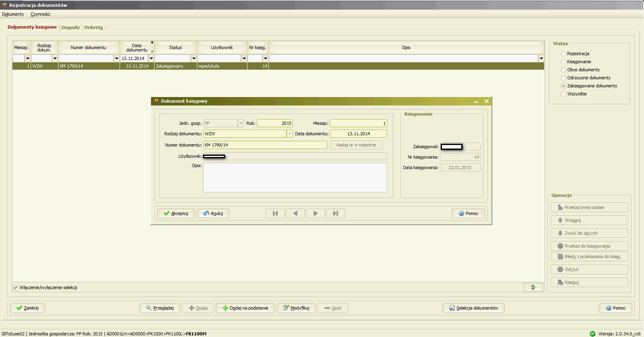Click the Miesiąc field in dialog
Viewport: 644px width, 337px height.
click(x=359, y=123)
